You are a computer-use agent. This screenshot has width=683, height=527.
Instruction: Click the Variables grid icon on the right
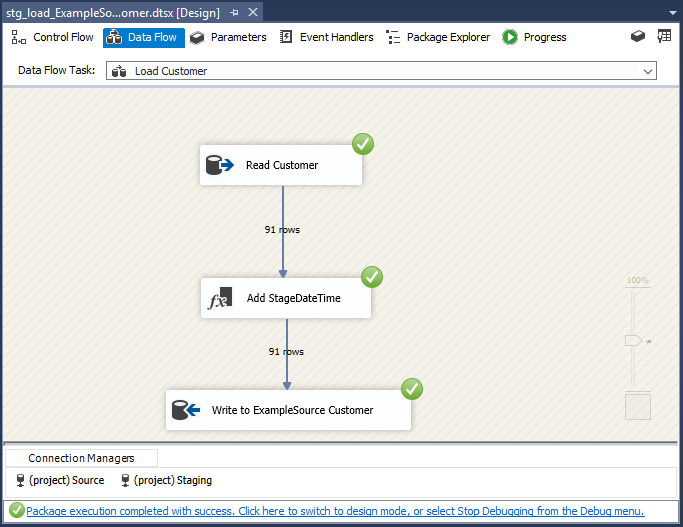pyautogui.click(x=664, y=36)
